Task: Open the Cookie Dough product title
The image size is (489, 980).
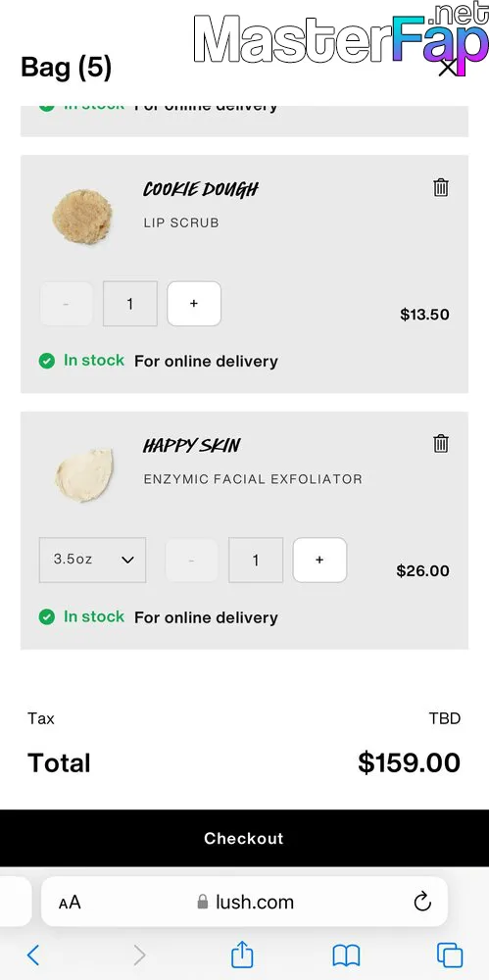Action: [201, 189]
